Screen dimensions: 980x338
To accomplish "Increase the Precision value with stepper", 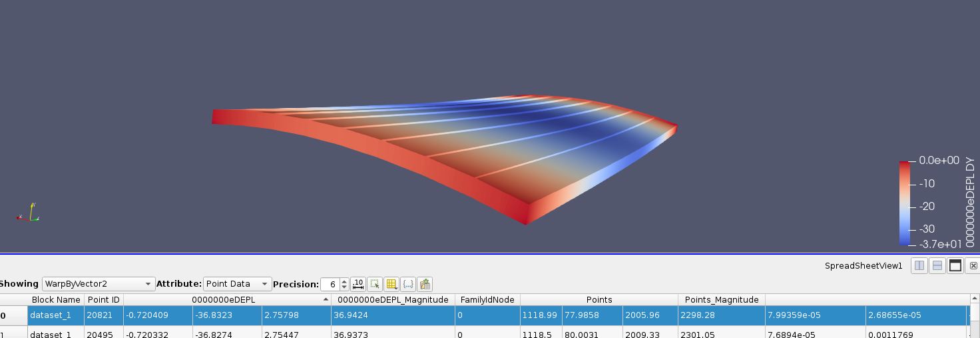I will pos(344,281).
